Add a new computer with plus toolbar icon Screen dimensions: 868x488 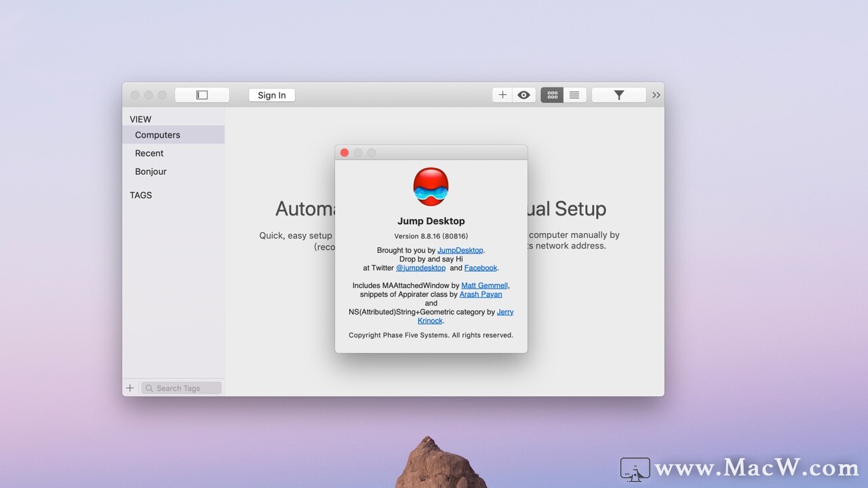[x=502, y=95]
